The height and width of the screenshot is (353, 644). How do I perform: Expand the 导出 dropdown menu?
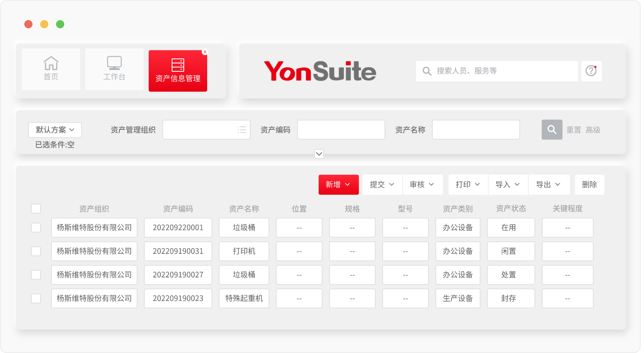coord(548,184)
